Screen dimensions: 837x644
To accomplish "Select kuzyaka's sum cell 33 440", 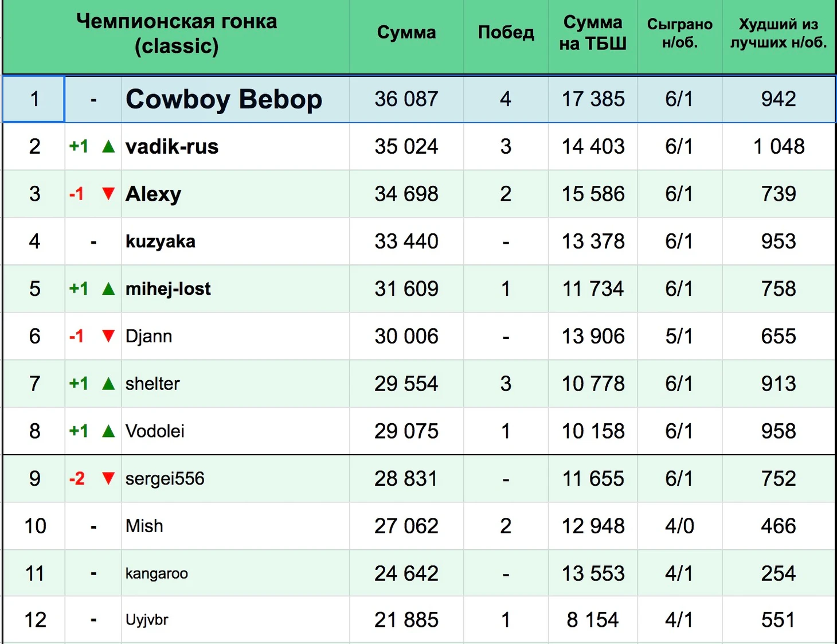I will click(x=406, y=241).
